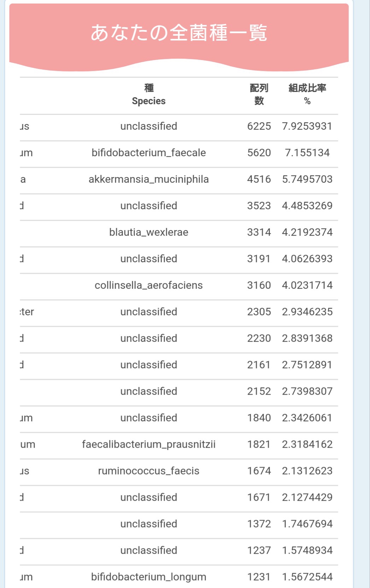Click the 配列数 column header
The image size is (370, 588).
(x=259, y=94)
